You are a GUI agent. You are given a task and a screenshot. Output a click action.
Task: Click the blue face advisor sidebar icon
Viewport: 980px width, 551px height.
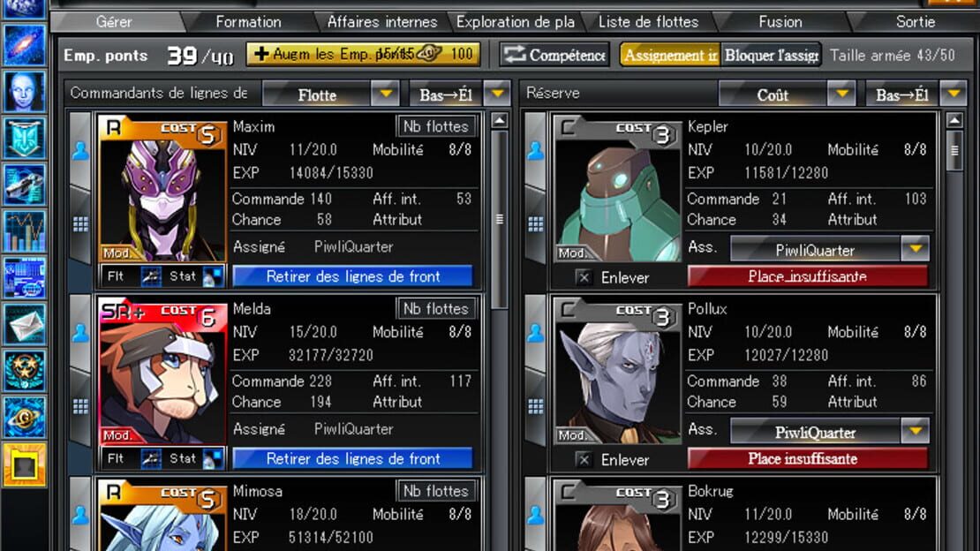[25, 91]
